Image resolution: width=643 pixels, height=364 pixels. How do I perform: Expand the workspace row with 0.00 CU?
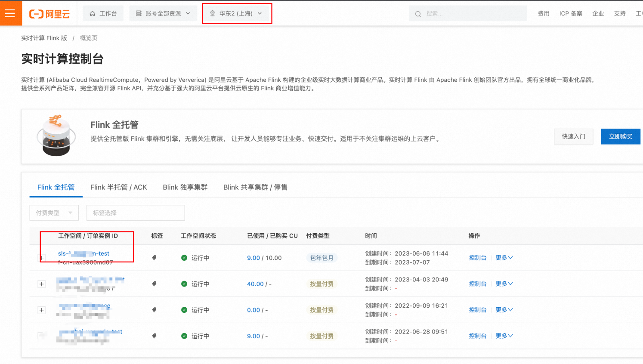(x=42, y=310)
